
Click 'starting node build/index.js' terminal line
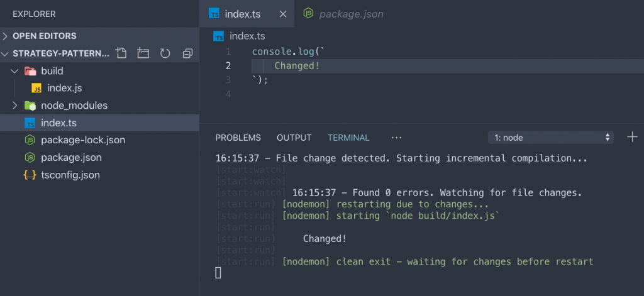(391, 216)
